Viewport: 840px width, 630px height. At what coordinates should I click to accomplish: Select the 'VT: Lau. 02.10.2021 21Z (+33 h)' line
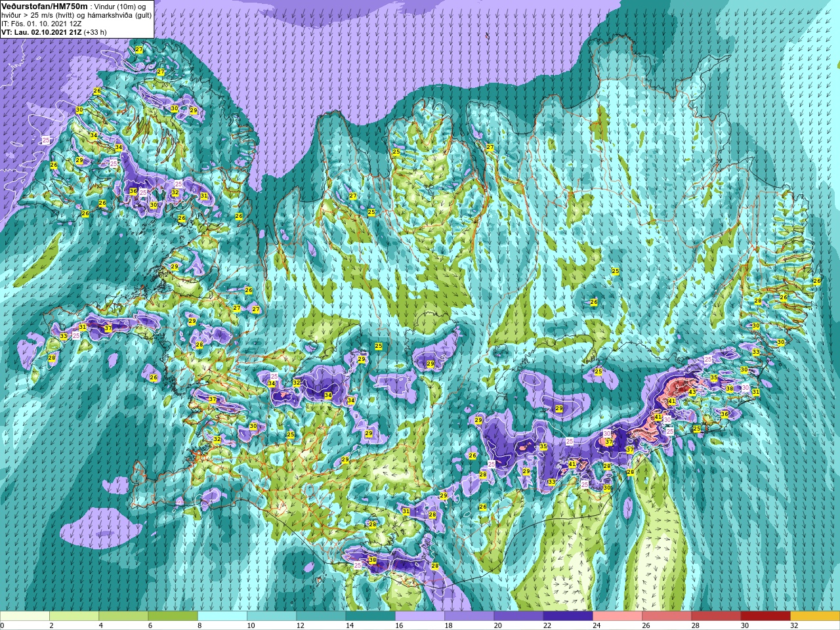click(54, 31)
